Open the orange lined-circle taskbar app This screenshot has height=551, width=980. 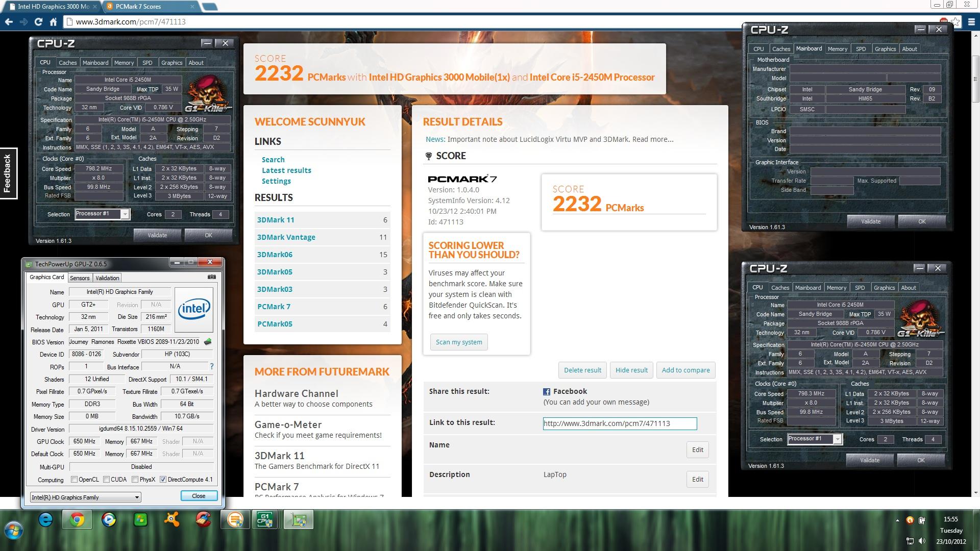tap(235, 520)
